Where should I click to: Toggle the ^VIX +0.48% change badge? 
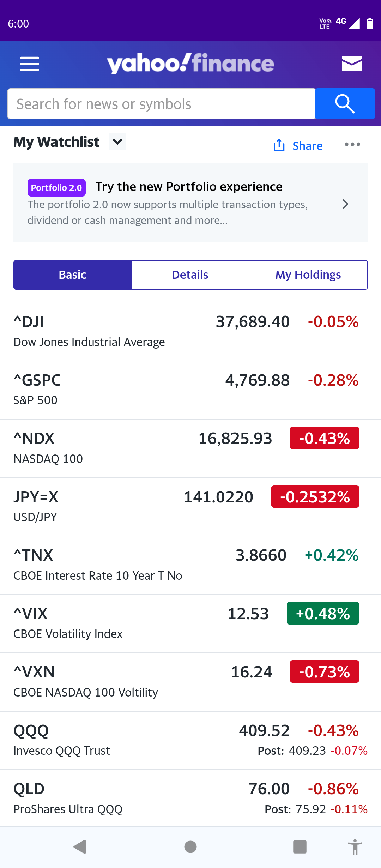323,613
